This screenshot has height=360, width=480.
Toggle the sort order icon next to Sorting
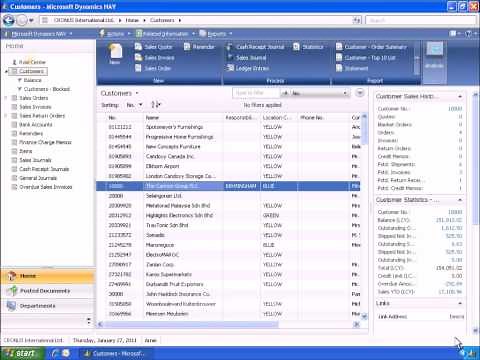coord(156,105)
